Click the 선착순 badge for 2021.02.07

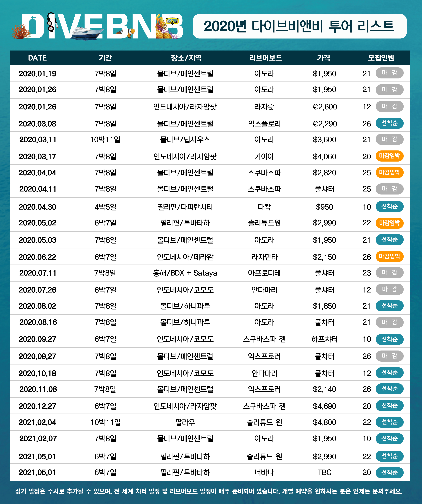click(389, 438)
